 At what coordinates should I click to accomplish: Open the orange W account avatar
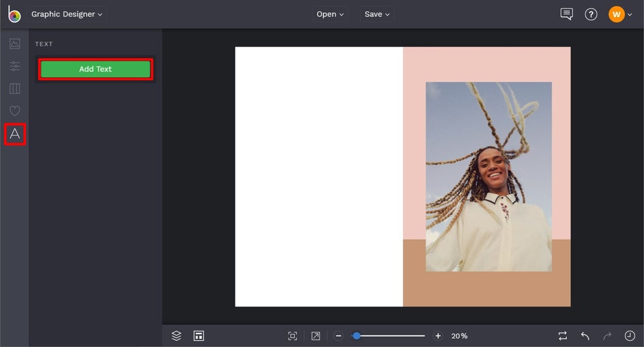point(616,14)
